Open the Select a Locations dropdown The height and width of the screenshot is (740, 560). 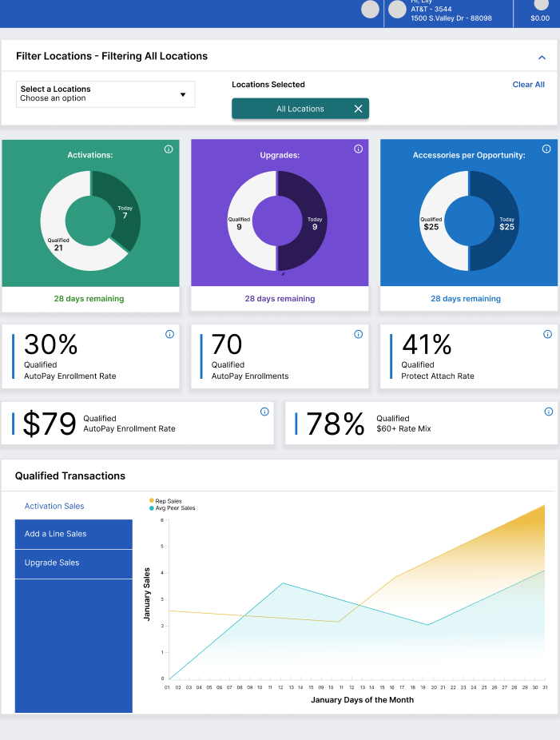click(x=105, y=94)
